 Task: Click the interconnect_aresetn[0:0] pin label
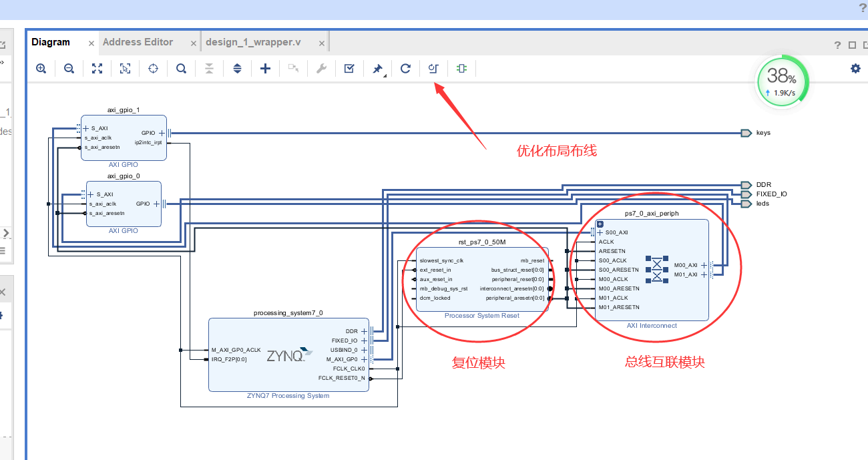coord(512,288)
